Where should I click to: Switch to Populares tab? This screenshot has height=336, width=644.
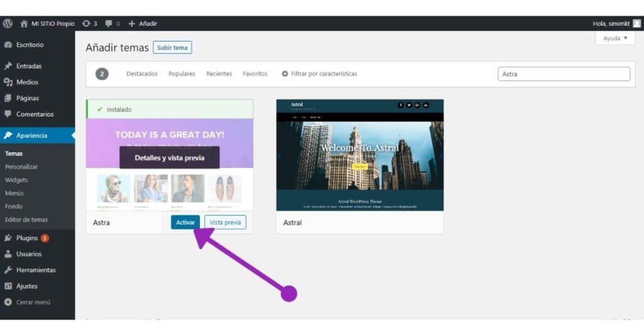coord(182,74)
